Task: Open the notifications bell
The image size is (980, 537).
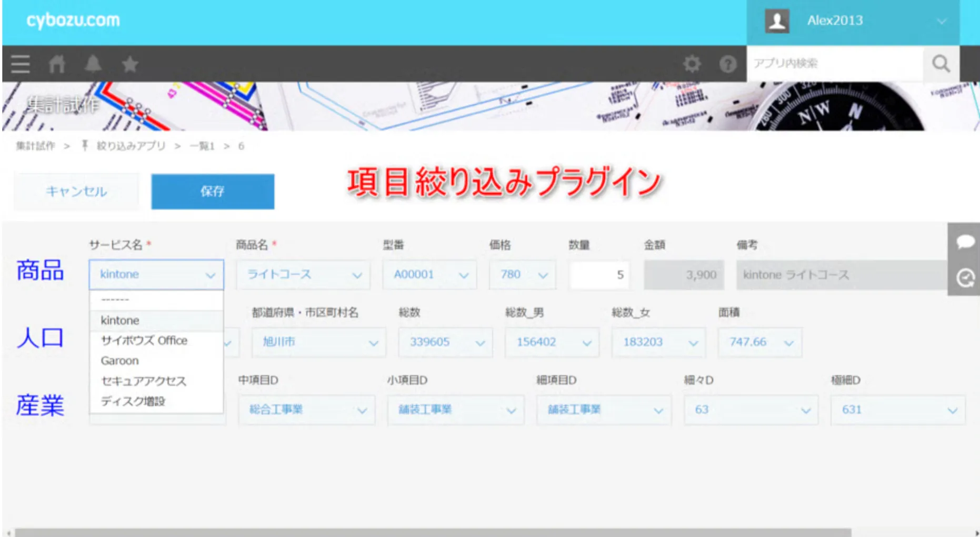Action: 93,64
